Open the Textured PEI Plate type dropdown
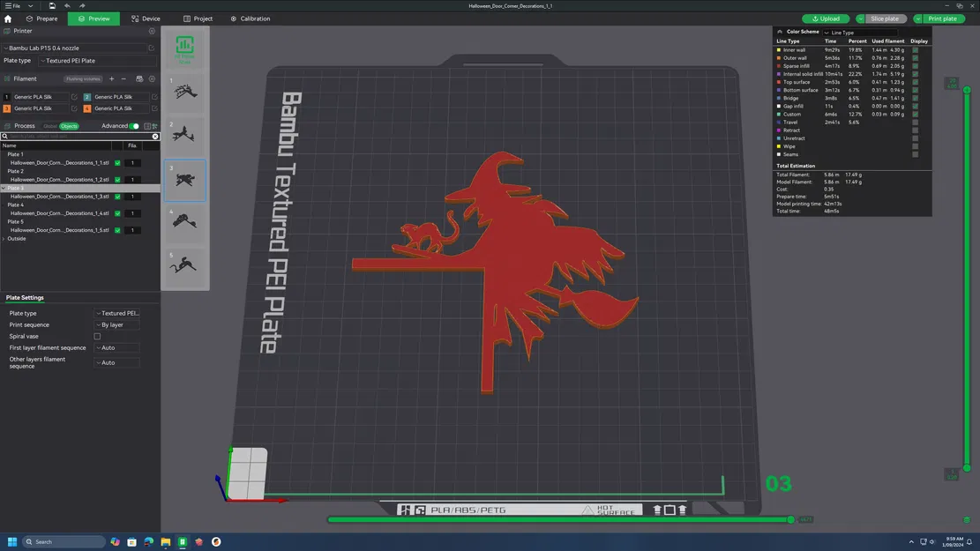Image resolution: width=980 pixels, height=551 pixels. click(97, 61)
